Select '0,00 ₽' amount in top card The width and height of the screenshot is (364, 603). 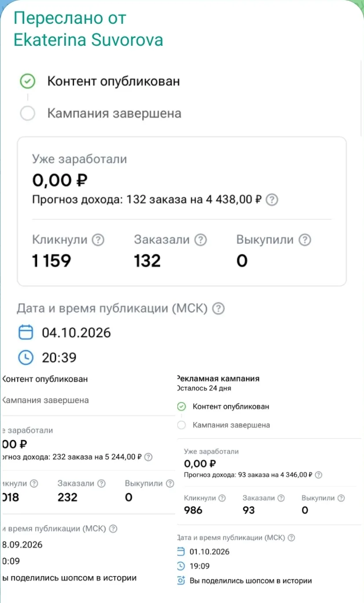(60, 180)
